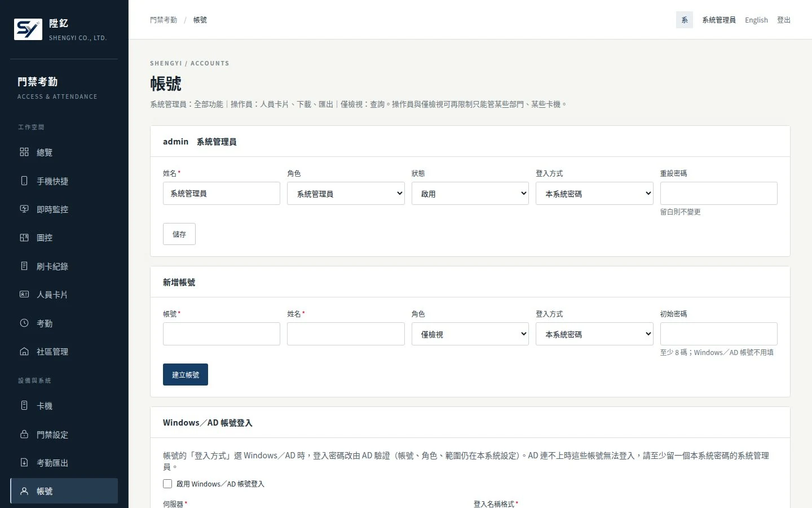Viewport: 812px width, 508px height.
Task: Open the new account 登入方式 dropdown
Action: [x=594, y=334]
